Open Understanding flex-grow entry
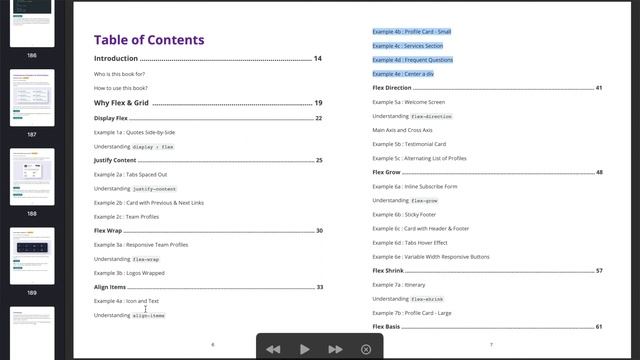The image size is (640, 360). [x=405, y=200]
